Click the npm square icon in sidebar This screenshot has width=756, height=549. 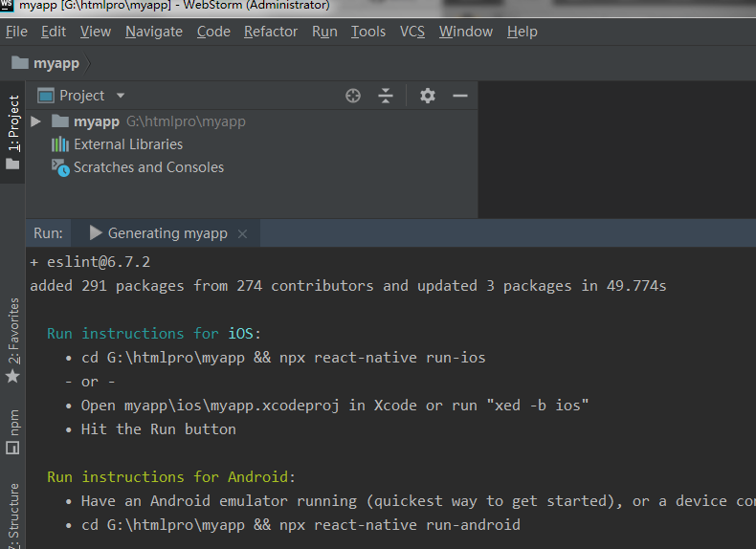pyautogui.click(x=12, y=448)
